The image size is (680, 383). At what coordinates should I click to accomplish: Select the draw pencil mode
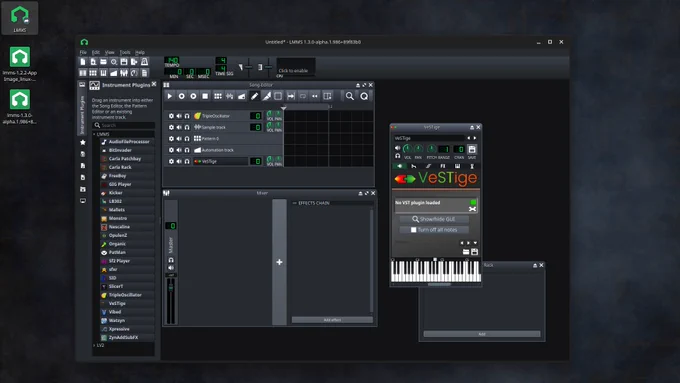(x=255, y=96)
